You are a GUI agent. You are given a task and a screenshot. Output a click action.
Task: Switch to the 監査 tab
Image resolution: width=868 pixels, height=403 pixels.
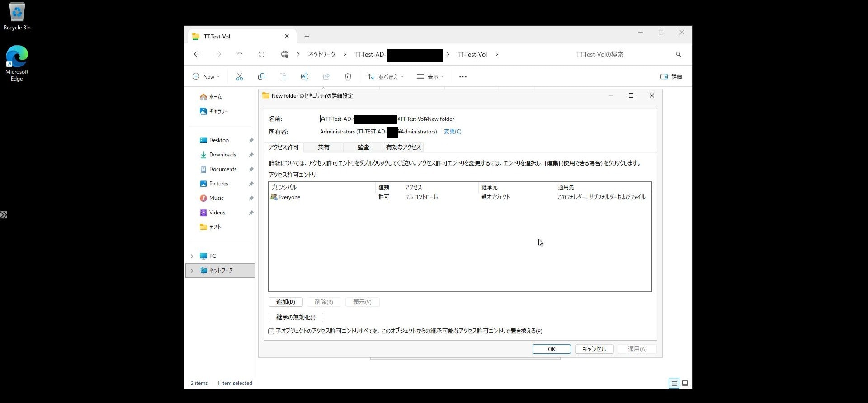(x=363, y=147)
